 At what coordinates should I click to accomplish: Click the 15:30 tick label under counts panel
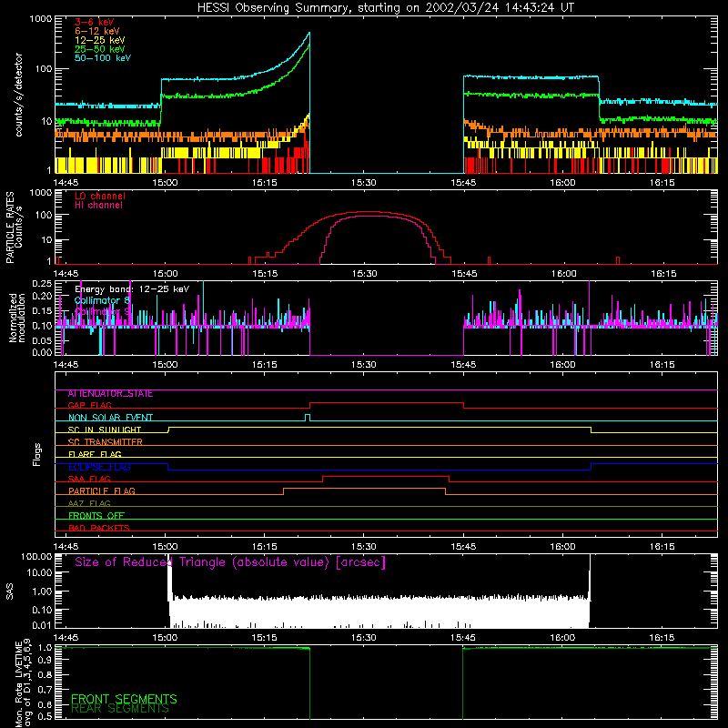click(x=363, y=183)
